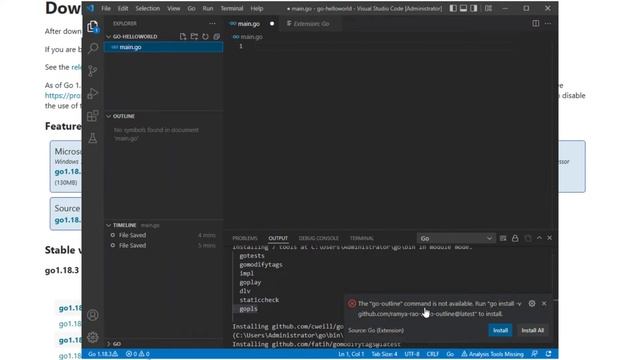
Task: Toggle bottom panel layout icon
Action: coord(463,8)
